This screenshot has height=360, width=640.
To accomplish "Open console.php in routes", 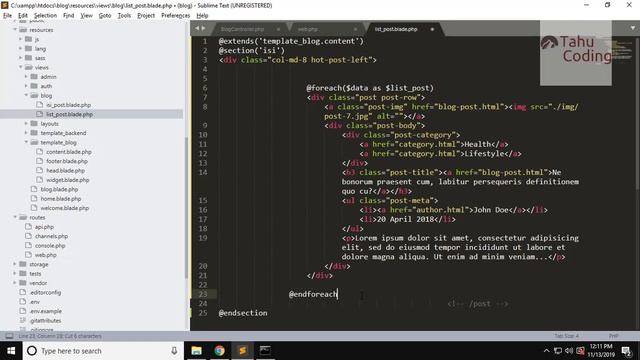I will (x=50, y=246).
